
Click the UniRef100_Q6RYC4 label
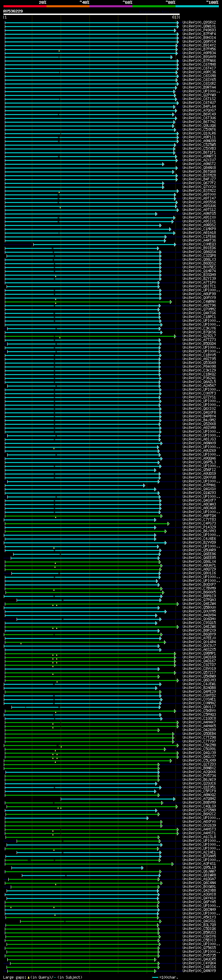(199, 41)
